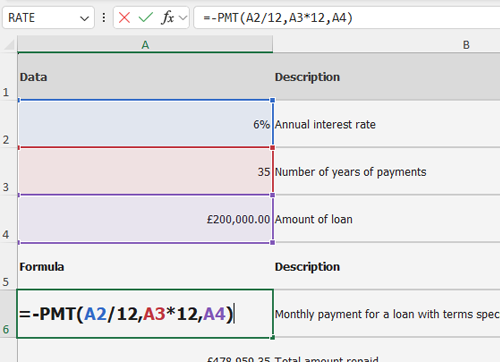Image resolution: width=500 pixels, height=362 pixels.
Task: Open the fx function dropdown chevron
Action: pyautogui.click(x=183, y=18)
